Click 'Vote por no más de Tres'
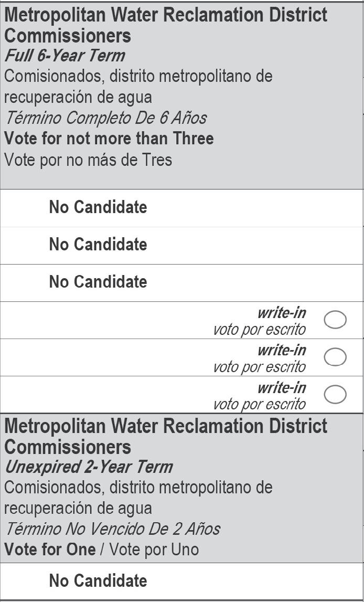This screenshot has width=364, height=602. pos(88,160)
